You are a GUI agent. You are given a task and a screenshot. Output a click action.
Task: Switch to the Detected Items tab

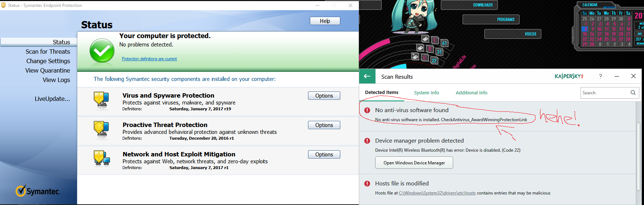(382, 92)
